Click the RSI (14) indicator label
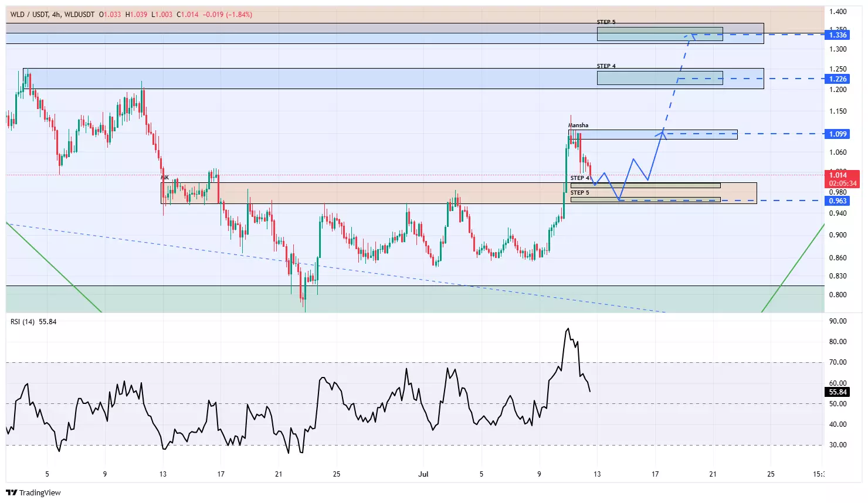868x503 pixels. (x=23, y=322)
